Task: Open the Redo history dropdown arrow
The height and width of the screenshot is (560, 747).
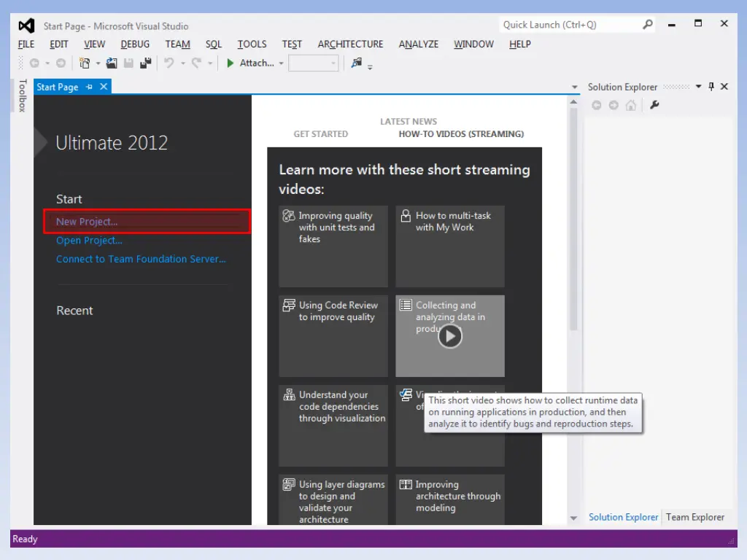Action: tap(210, 63)
